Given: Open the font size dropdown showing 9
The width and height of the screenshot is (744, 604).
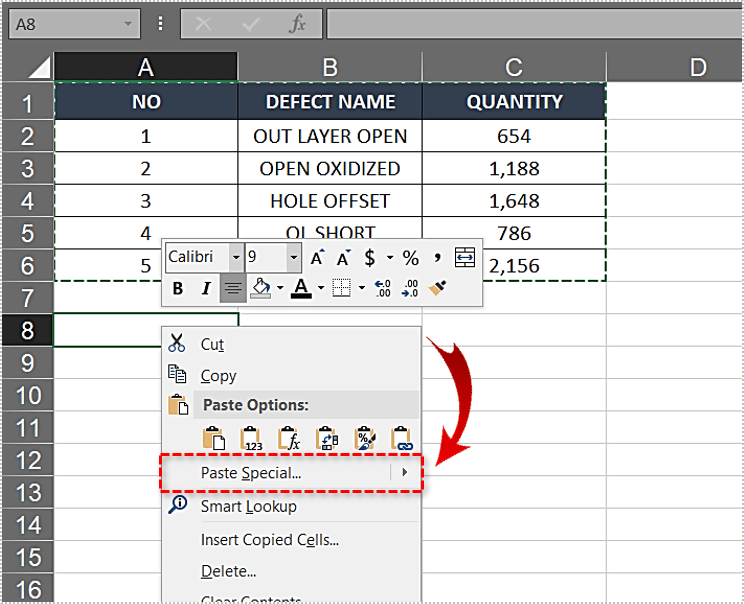Looking at the screenshot, I should tap(293, 258).
